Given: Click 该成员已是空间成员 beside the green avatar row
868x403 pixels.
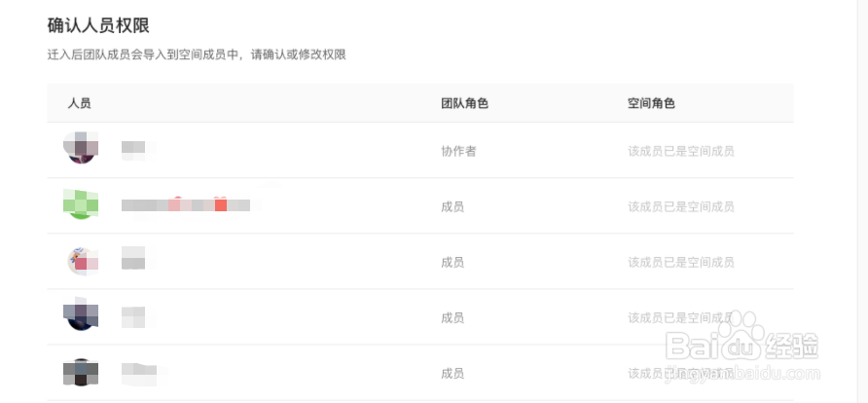Looking at the screenshot, I should point(681,206).
